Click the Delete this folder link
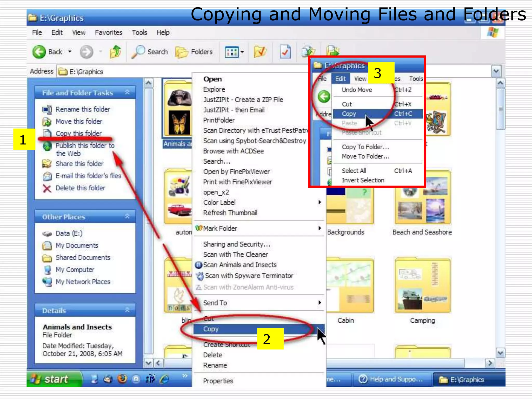This screenshot has height=399, width=532. point(80,188)
